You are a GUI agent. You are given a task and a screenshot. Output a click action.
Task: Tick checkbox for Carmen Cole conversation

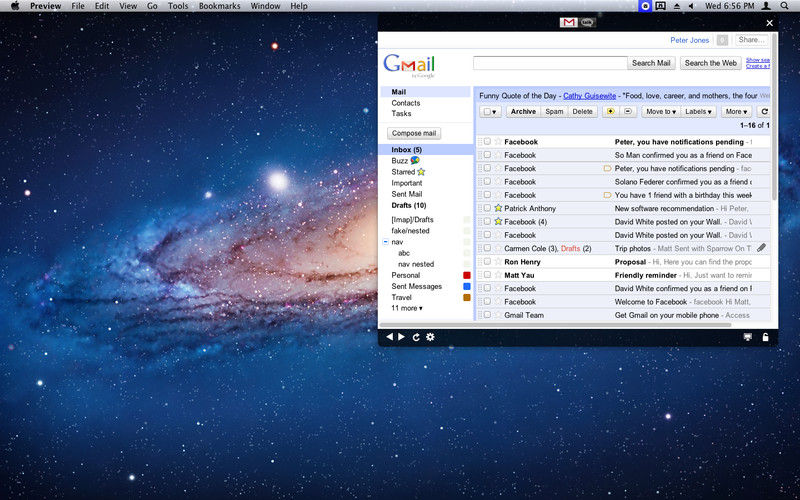[x=487, y=248]
